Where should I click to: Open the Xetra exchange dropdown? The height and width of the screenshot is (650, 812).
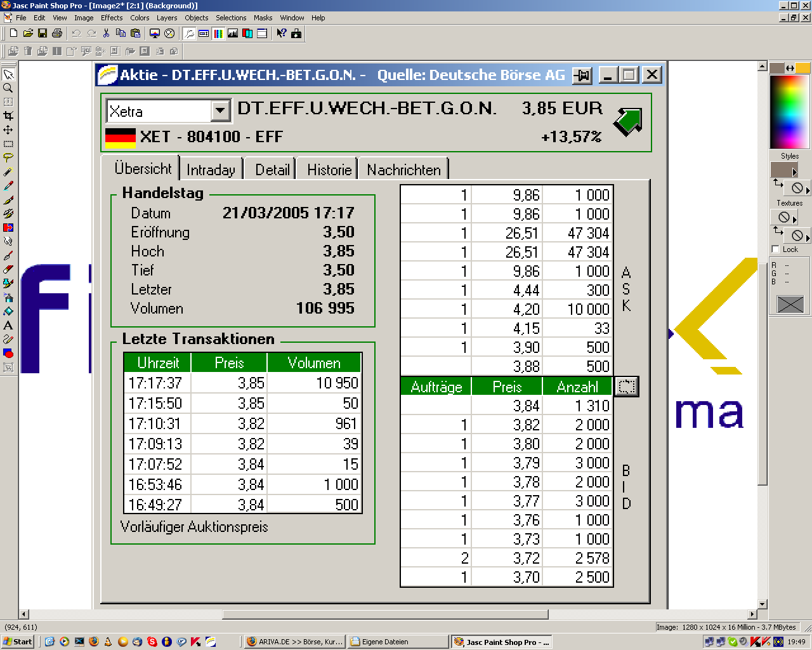click(x=219, y=111)
